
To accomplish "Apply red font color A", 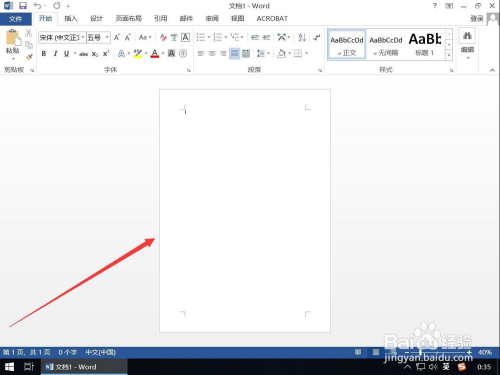I will coord(155,53).
